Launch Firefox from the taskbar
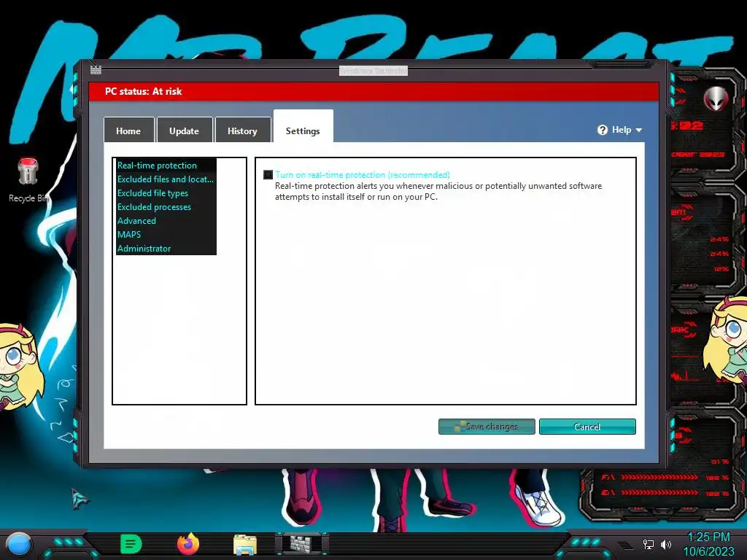The image size is (747, 560). pos(188,544)
